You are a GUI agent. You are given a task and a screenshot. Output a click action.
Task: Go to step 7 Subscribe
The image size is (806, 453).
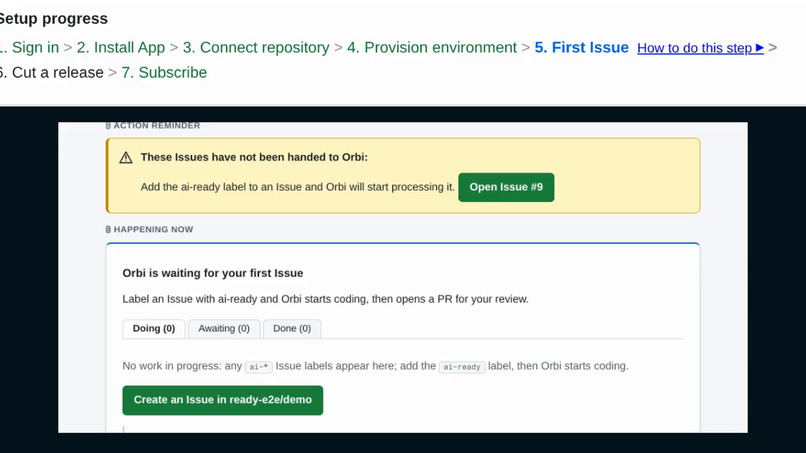click(x=164, y=73)
